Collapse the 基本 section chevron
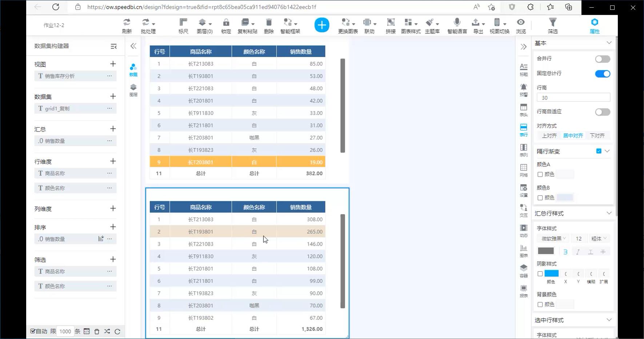This screenshot has width=644, height=339. pos(609,43)
